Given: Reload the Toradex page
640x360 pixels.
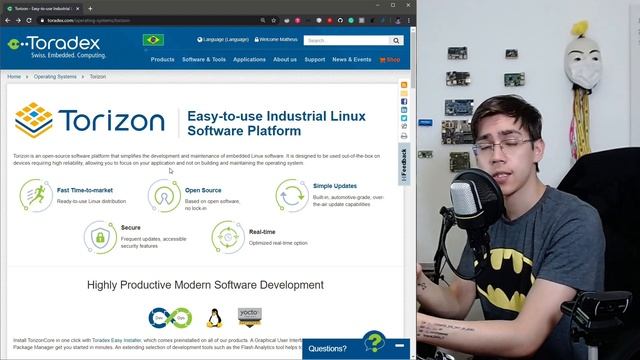Looking at the screenshot, I should pyautogui.click(x=29, y=20).
